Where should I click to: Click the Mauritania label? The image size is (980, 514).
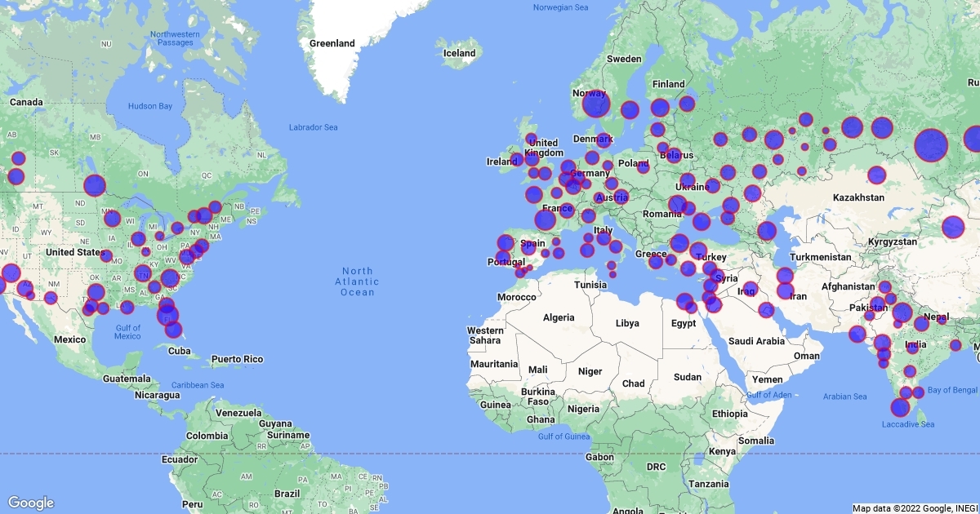494,364
